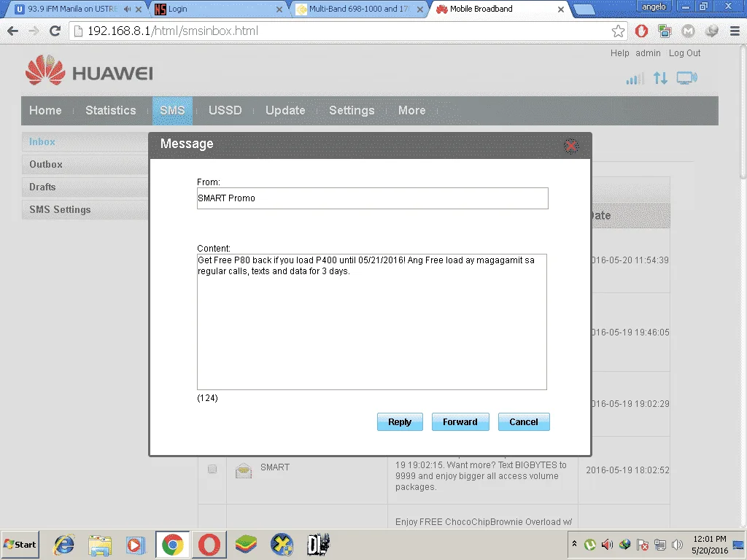
Task: Click the Reply button
Action: tap(400, 422)
